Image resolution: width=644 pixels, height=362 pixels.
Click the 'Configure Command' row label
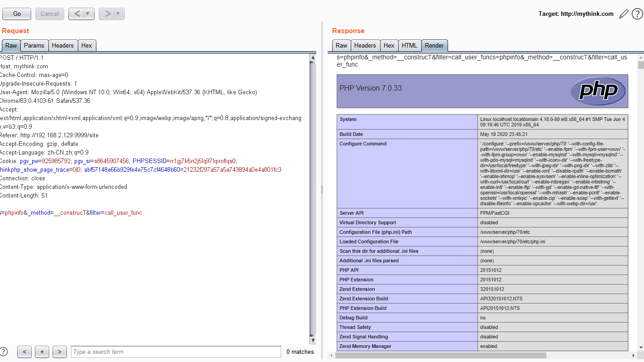363,144
